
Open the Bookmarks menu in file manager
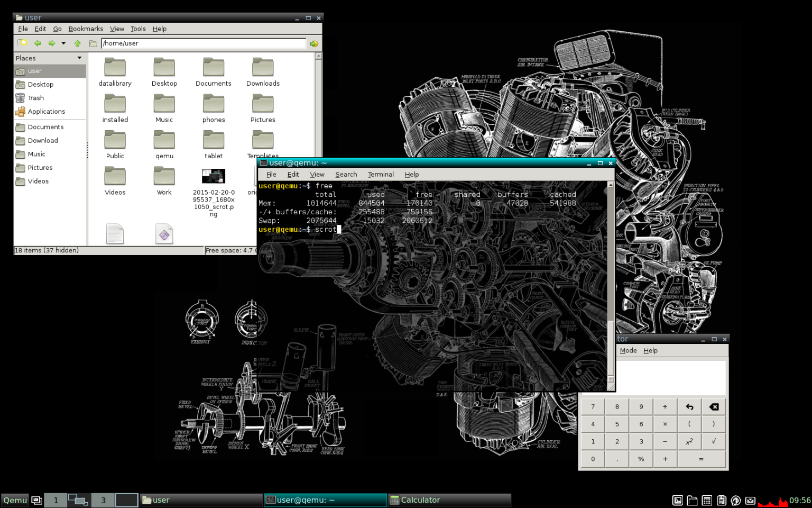click(86, 29)
